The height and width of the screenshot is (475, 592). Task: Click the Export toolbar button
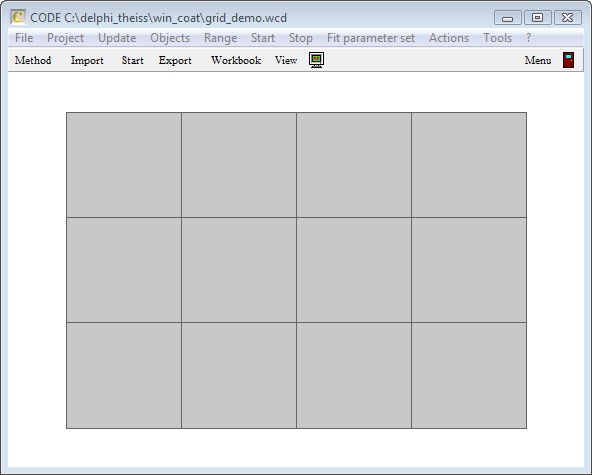pyautogui.click(x=175, y=60)
